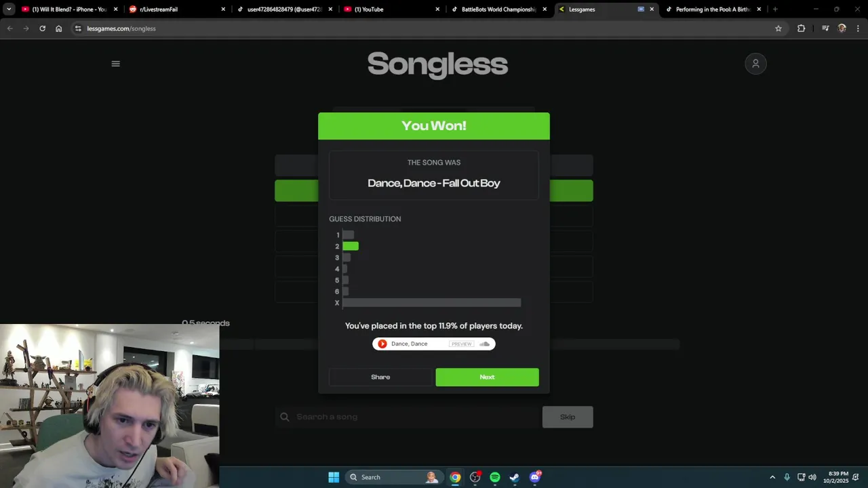Open the network tray icon
Image resolution: width=868 pixels, height=488 pixels.
pyautogui.click(x=801, y=477)
